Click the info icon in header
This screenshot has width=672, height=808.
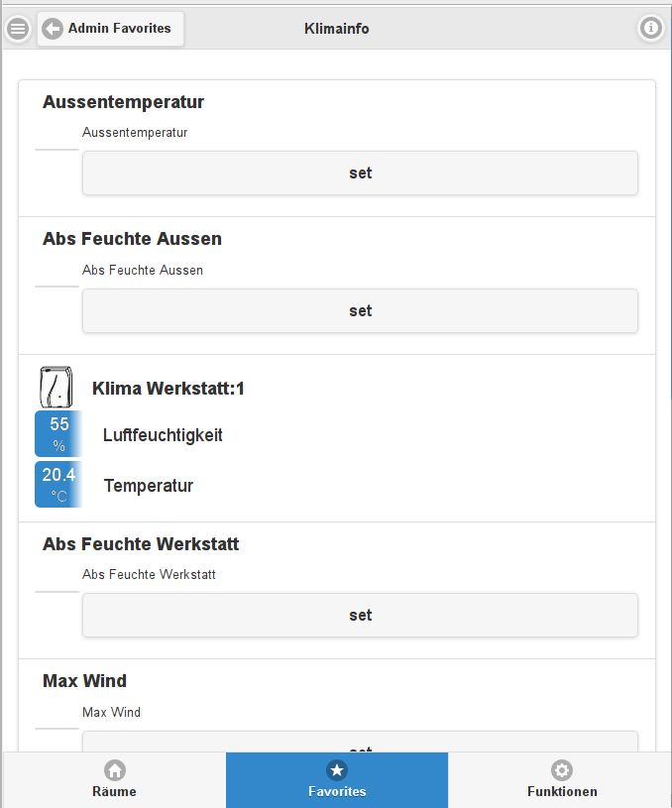click(651, 29)
